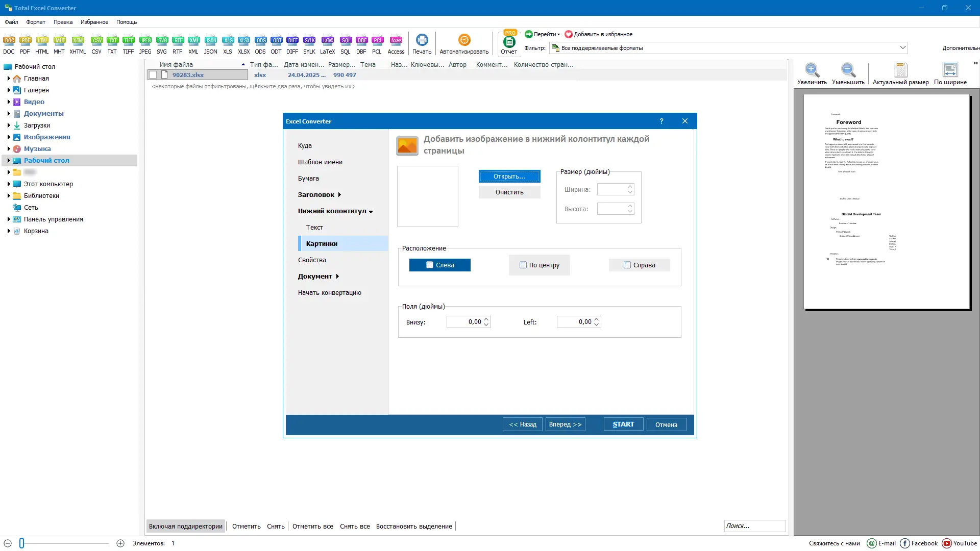Expand the Documents folder tree node
The height and width of the screenshot is (551, 980).
point(9,114)
